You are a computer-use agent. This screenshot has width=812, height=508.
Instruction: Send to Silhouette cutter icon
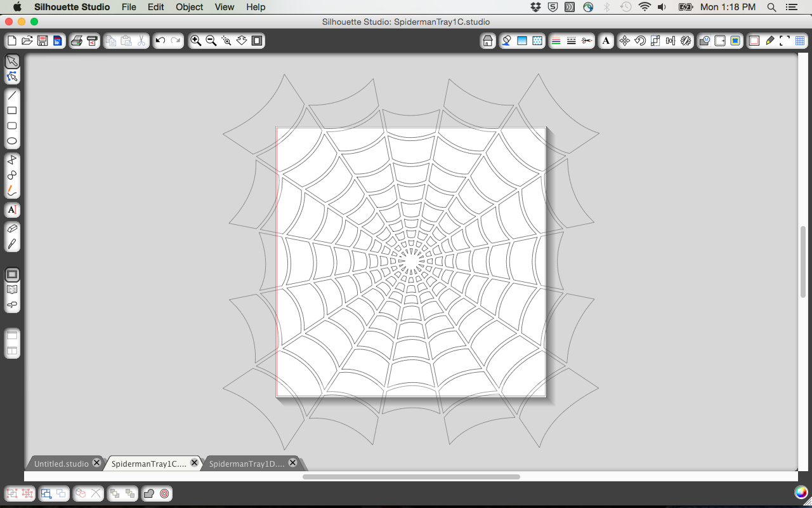click(92, 41)
